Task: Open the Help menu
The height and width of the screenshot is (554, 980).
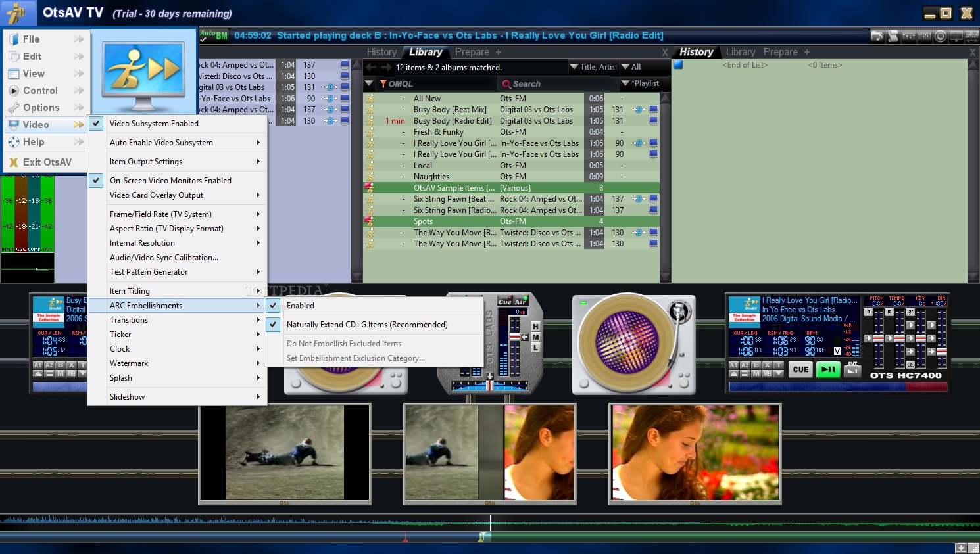Action: point(46,142)
